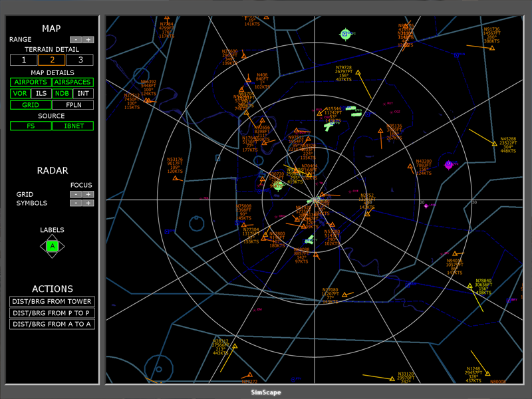Click the N43200 aircraft triangle marker
Screen dimensions: 532x399
click(x=410, y=167)
